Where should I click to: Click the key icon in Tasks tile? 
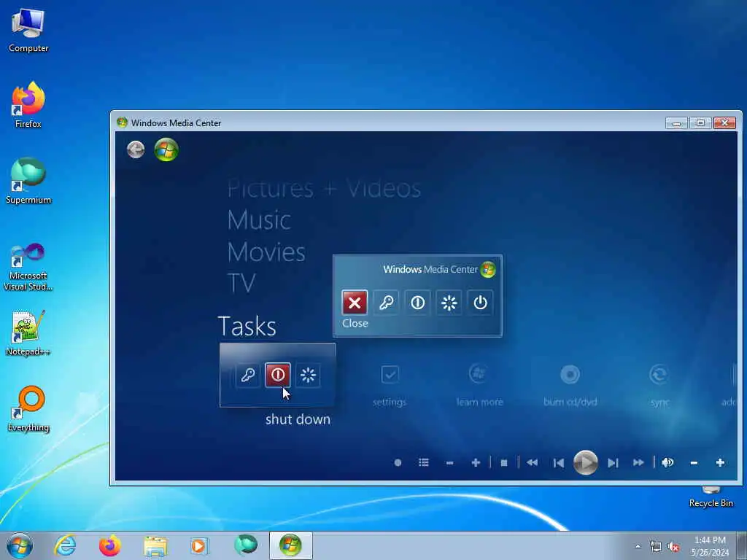[x=248, y=375]
